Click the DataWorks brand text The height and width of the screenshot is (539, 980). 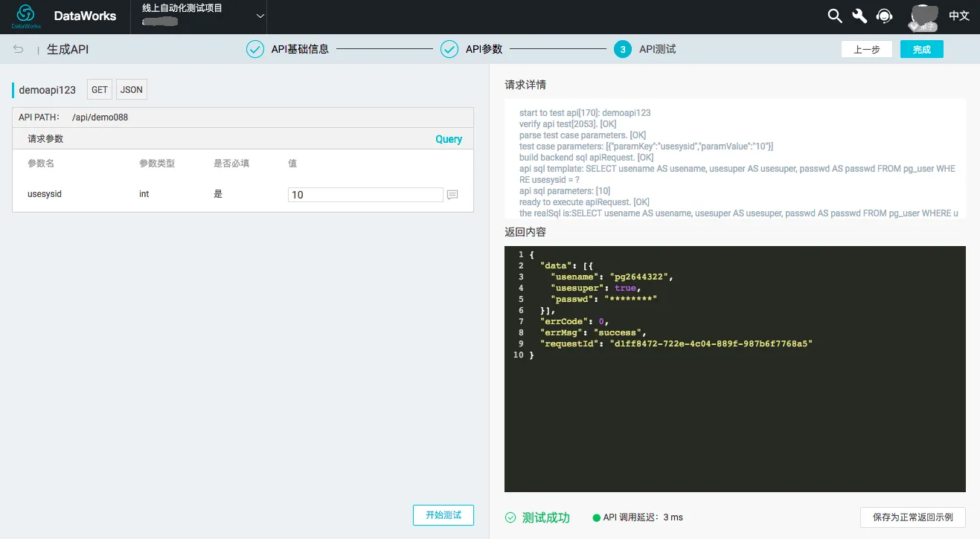[86, 16]
